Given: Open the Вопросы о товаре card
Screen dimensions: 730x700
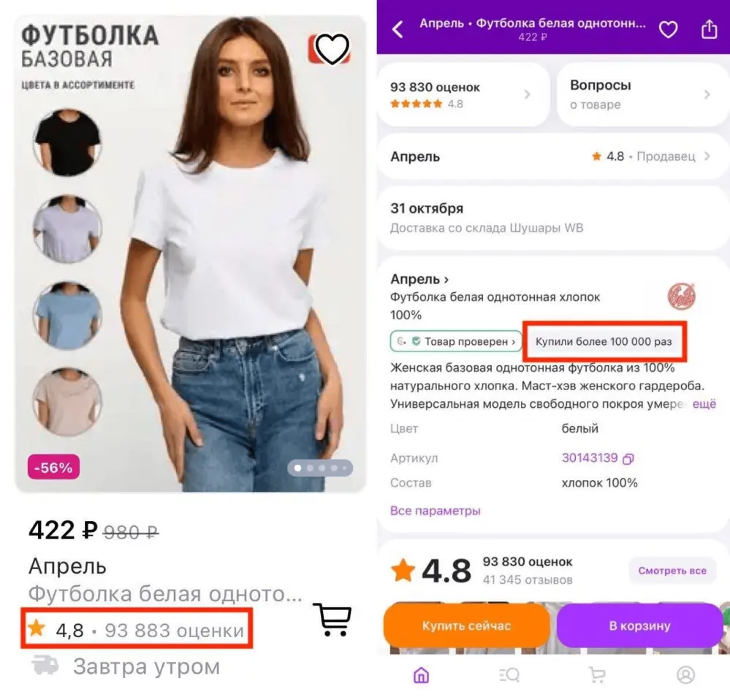Looking at the screenshot, I should tap(640, 94).
